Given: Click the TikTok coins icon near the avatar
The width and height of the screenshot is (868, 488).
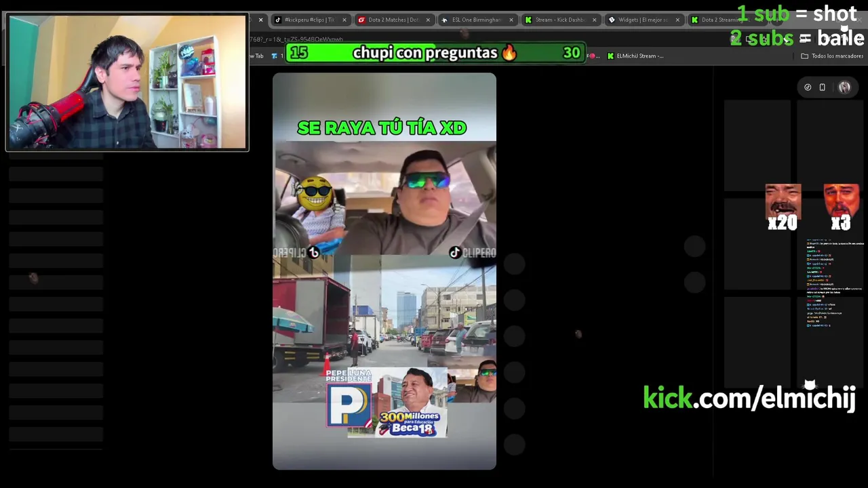Looking at the screenshot, I should (x=808, y=87).
